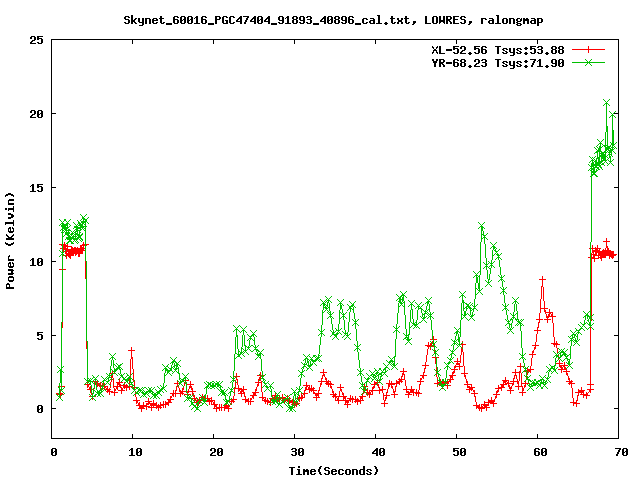Click the green legend line sample
The image size is (640, 480).
[x=588, y=62]
